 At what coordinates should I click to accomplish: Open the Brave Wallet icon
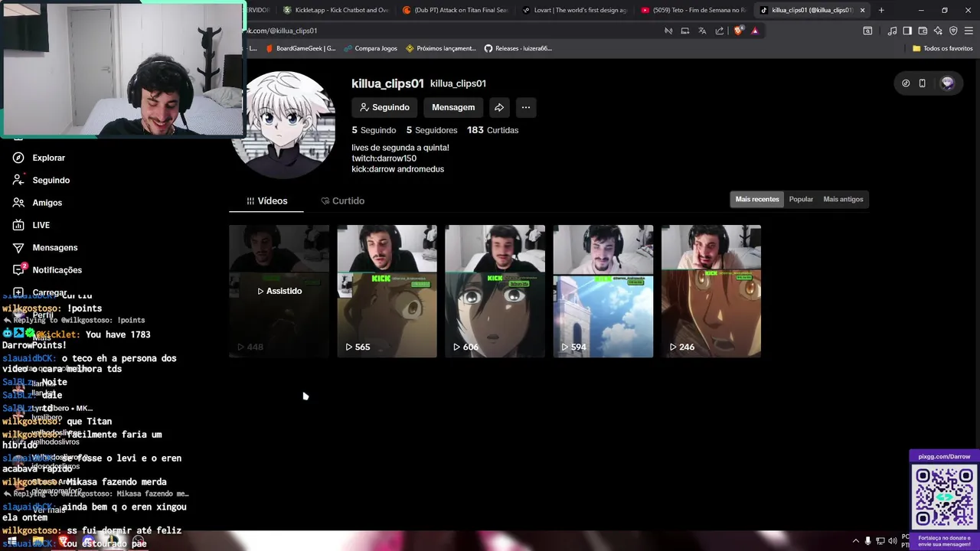pyautogui.click(x=923, y=31)
